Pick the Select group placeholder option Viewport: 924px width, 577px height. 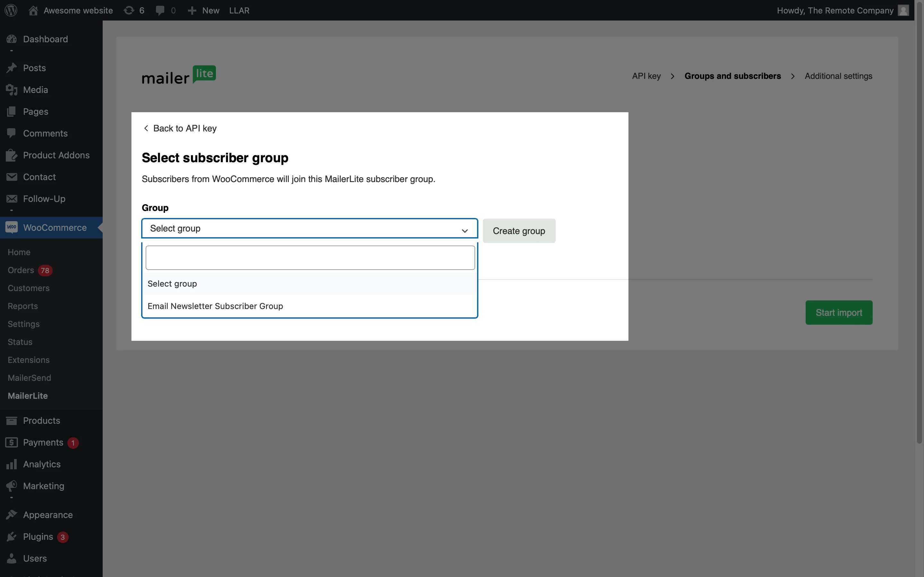(172, 284)
